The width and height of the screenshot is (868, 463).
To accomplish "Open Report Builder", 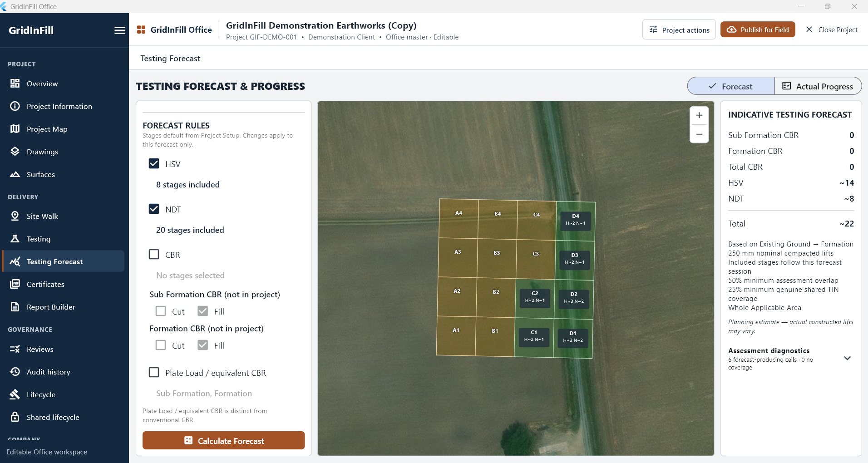I will 64,307.
